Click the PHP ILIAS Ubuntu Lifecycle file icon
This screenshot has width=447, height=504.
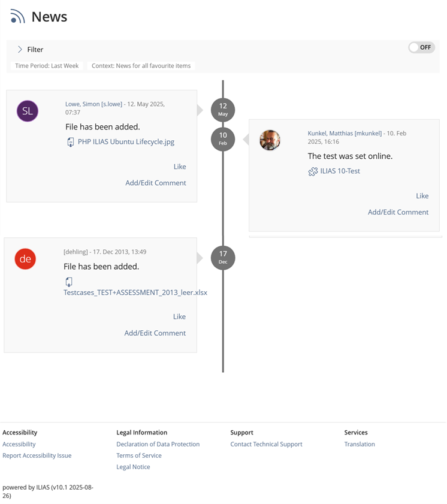(71, 142)
